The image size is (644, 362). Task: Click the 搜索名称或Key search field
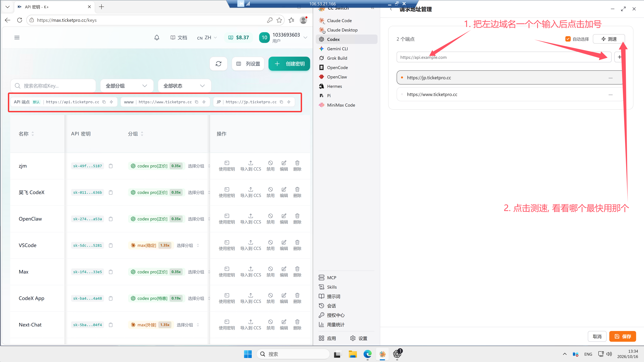(53, 86)
